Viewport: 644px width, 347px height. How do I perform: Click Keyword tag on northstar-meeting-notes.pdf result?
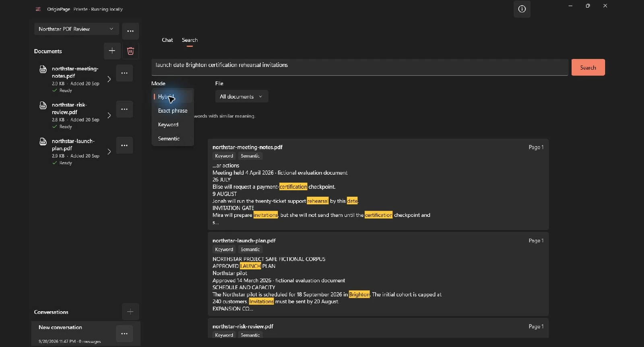point(224,156)
